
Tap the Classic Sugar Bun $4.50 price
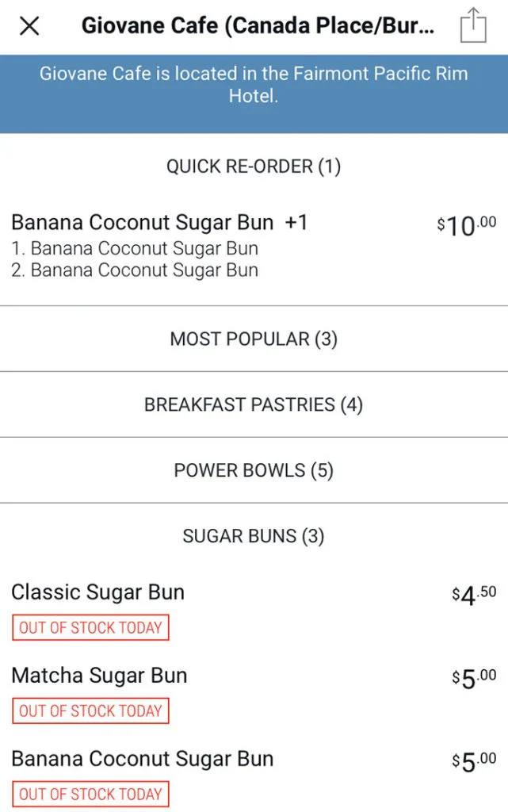[x=474, y=595]
